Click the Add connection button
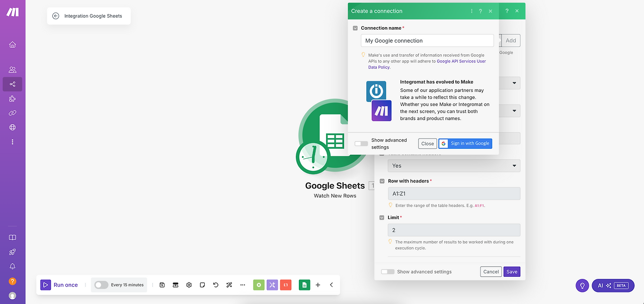Image resolution: width=644 pixels, height=304 pixels. pyautogui.click(x=511, y=41)
